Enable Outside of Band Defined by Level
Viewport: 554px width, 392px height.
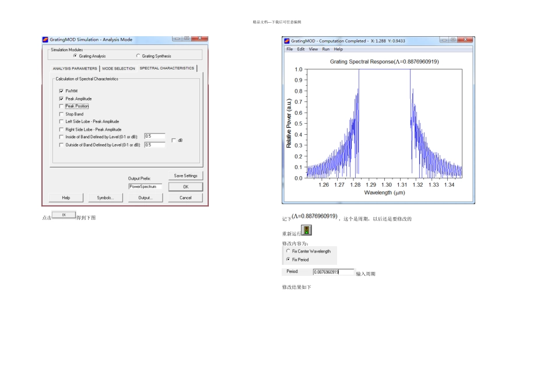coord(61,145)
